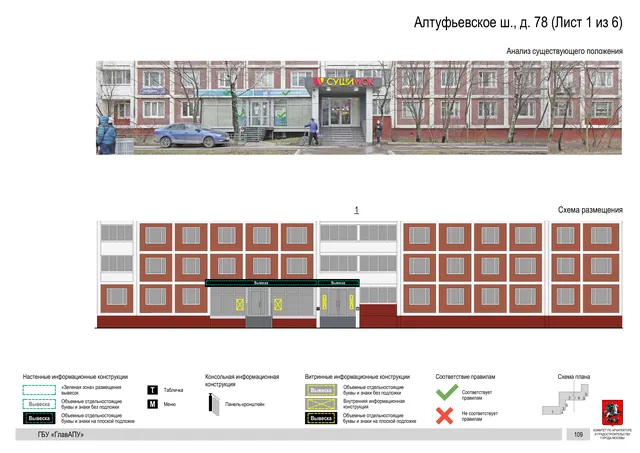640x453 pixels.
Task: Click the yellow crossed internal construction swatch
Action: pyautogui.click(x=321, y=404)
